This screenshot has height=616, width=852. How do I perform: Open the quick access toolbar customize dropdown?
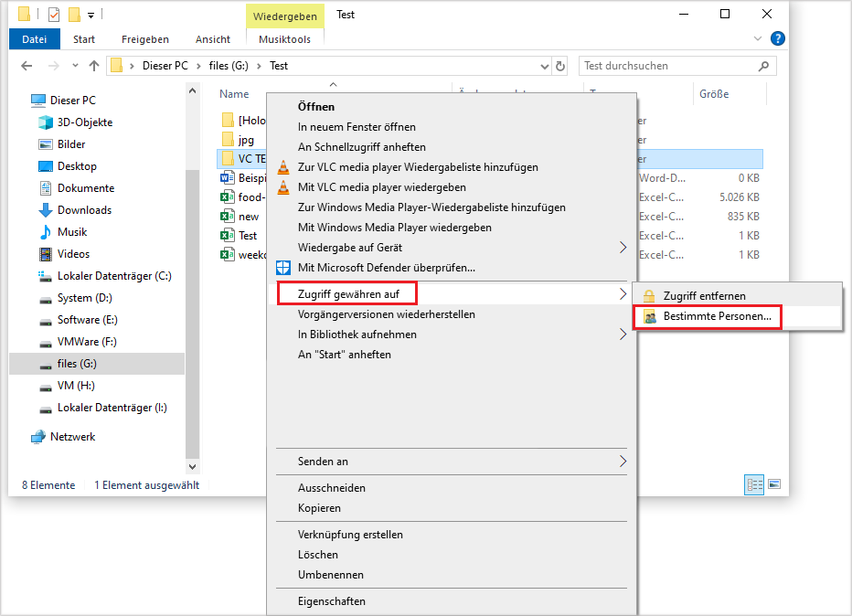click(91, 16)
